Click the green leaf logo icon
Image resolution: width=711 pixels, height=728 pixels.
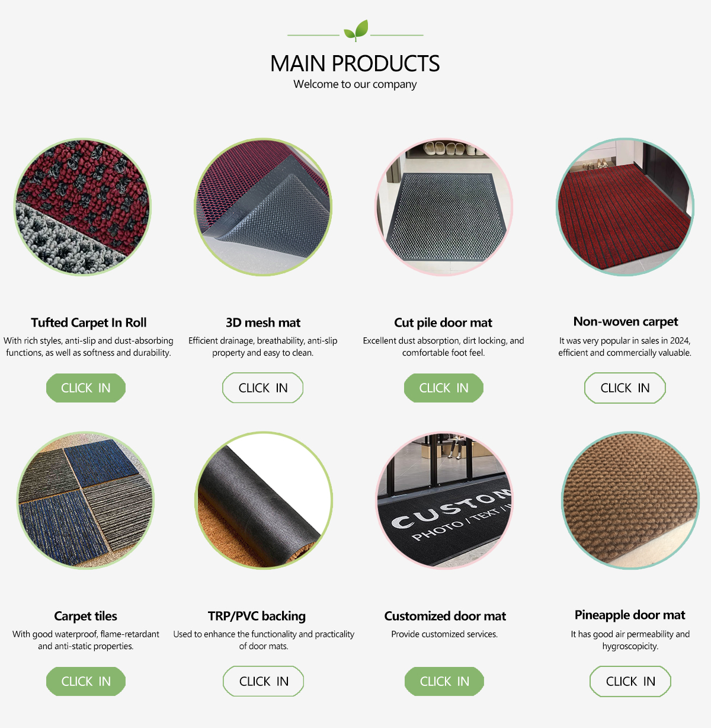pyautogui.click(x=355, y=31)
